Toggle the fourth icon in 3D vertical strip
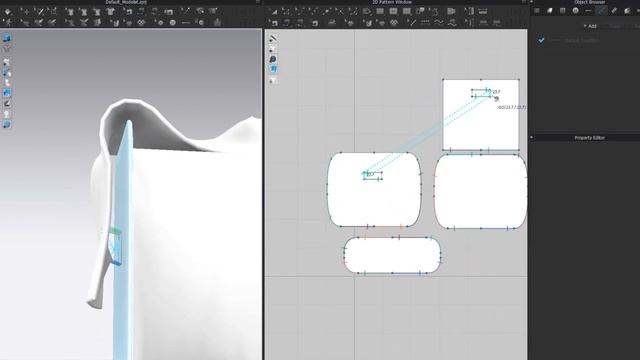 (x=7, y=73)
